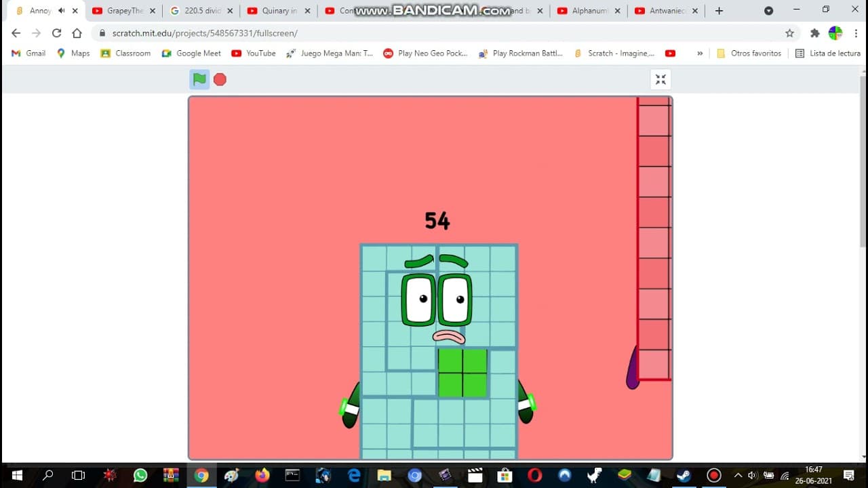Viewport: 868px width, 488px height.
Task: Switch to the Quinary in YouTube tab
Action: point(279,11)
